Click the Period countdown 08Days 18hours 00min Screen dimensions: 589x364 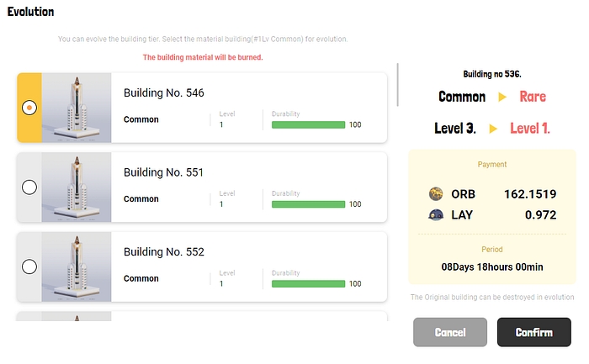point(492,267)
